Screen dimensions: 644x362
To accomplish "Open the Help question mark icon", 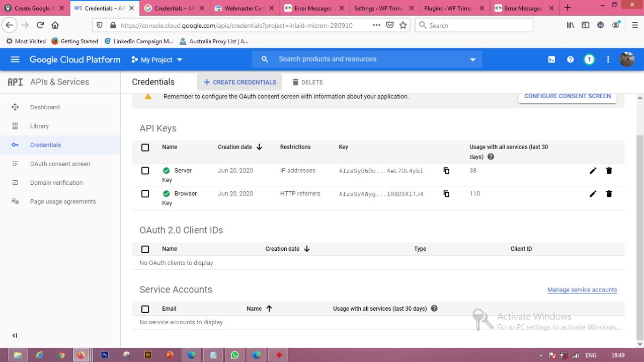I will click(x=570, y=59).
